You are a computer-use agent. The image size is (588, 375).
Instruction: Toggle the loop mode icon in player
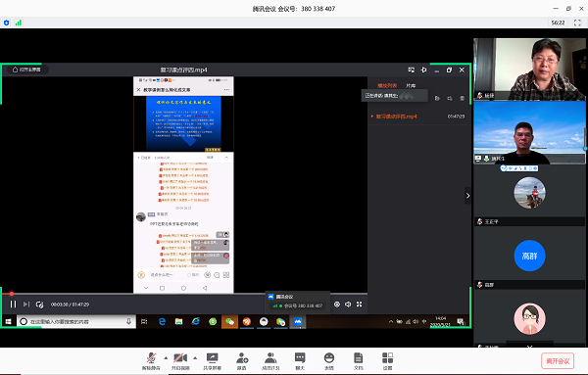point(40,305)
